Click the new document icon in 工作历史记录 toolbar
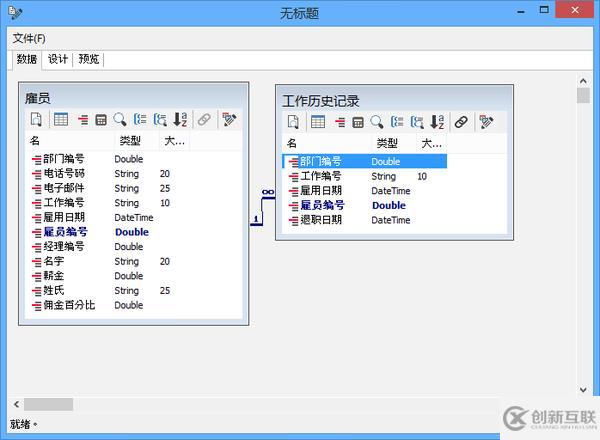The image size is (600, 440). pos(293,122)
